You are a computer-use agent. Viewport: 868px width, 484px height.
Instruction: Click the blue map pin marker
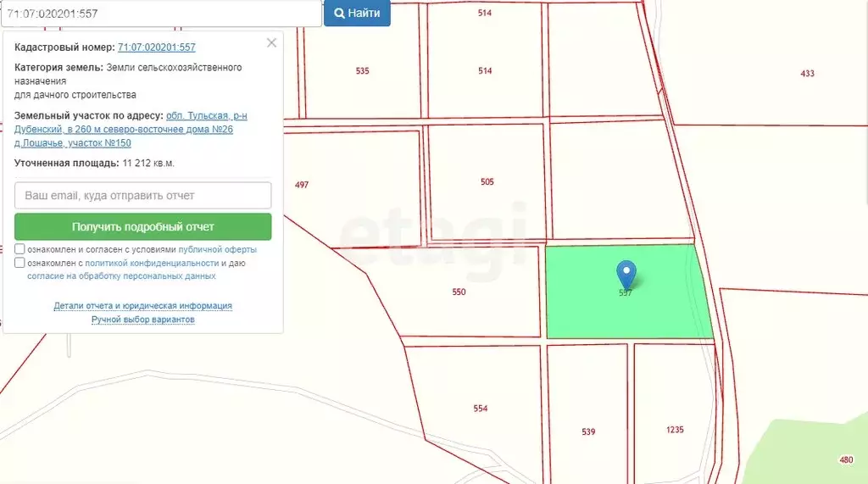pos(626,275)
